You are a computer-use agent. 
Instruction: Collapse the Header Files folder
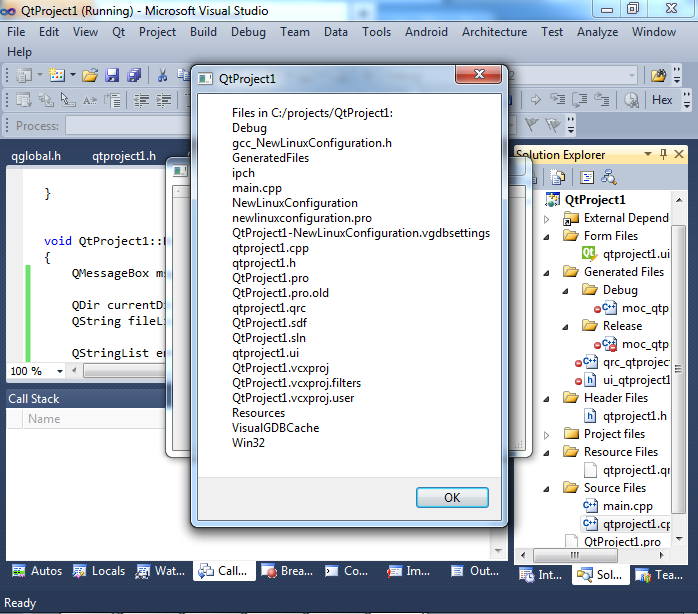(x=546, y=399)
